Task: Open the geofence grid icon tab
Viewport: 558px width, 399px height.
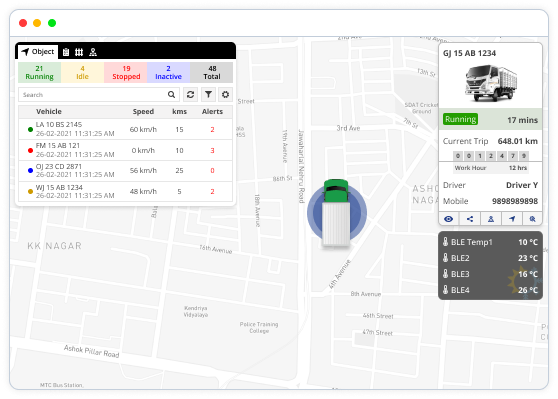Action: 79,52
